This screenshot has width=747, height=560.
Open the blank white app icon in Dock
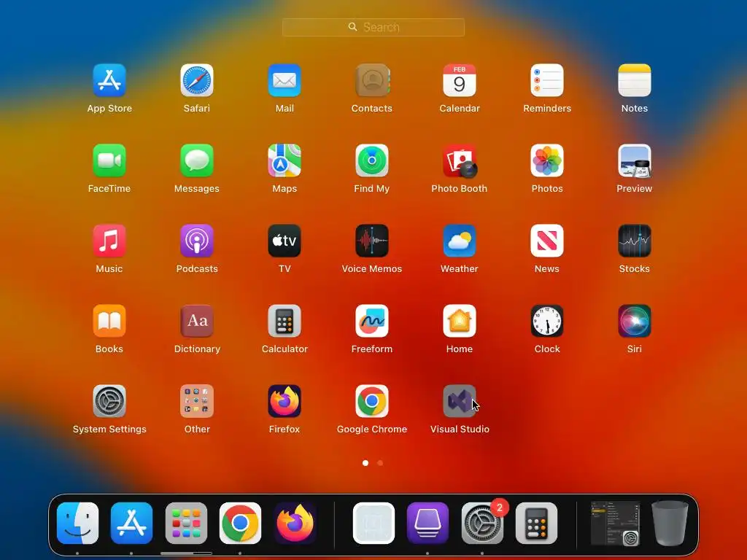click(373, 523)
